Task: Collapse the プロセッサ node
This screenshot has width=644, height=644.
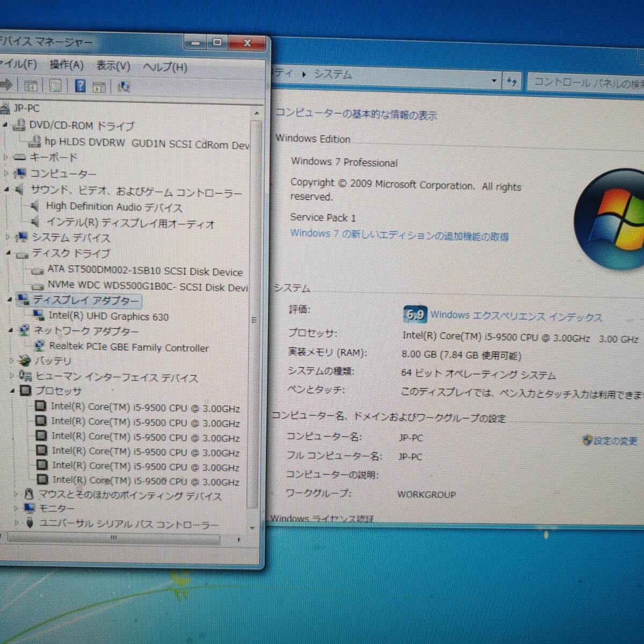Action: tap(12, 391)
